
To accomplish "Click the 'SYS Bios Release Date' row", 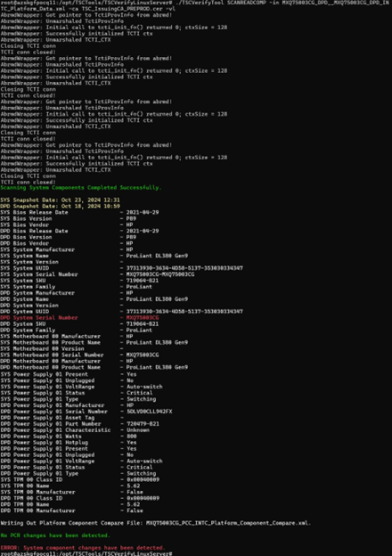I will (79, 212).
